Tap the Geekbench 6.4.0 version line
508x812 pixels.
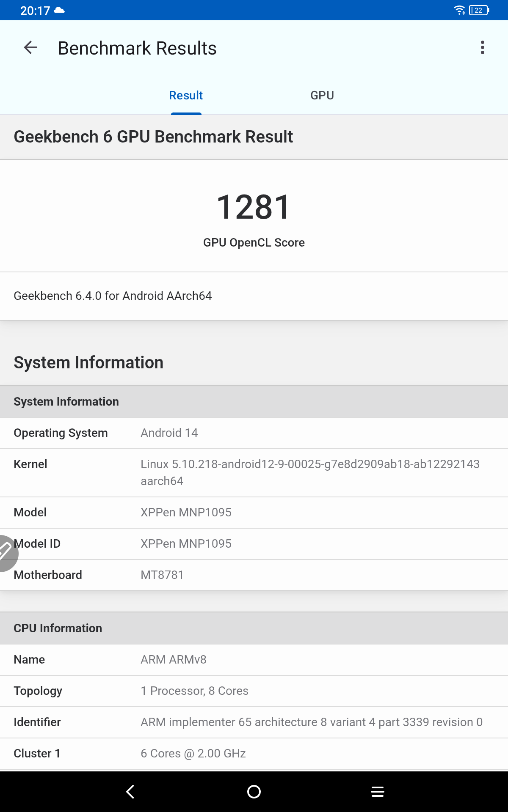pos(113,296)
